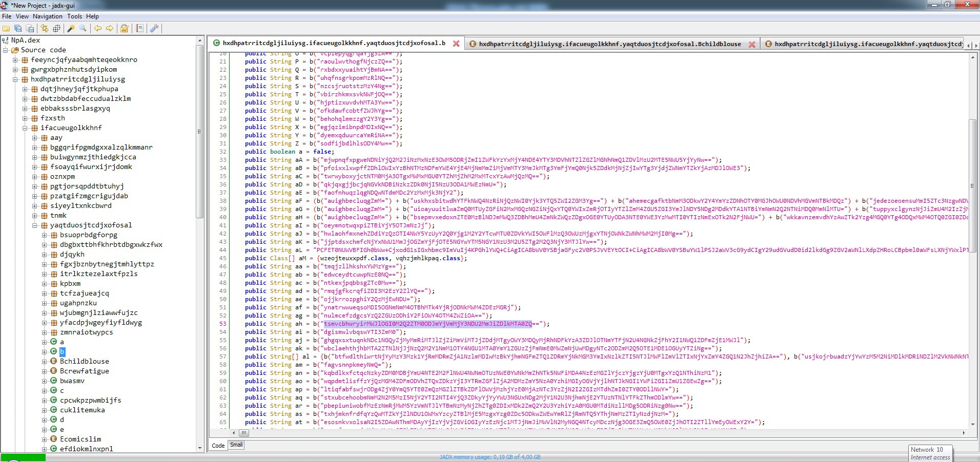Select class b in the tree
Viewport: 980px width, 462px height.
coord(62,352)
